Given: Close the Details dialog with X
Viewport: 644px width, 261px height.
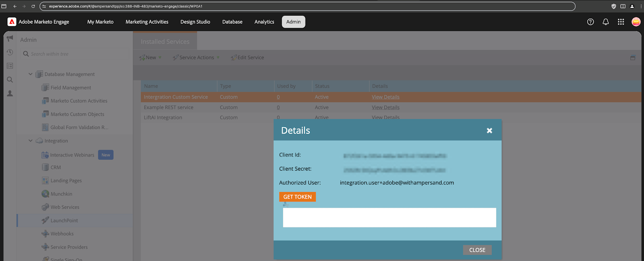Looking at the screenshot, I should 489,130.
